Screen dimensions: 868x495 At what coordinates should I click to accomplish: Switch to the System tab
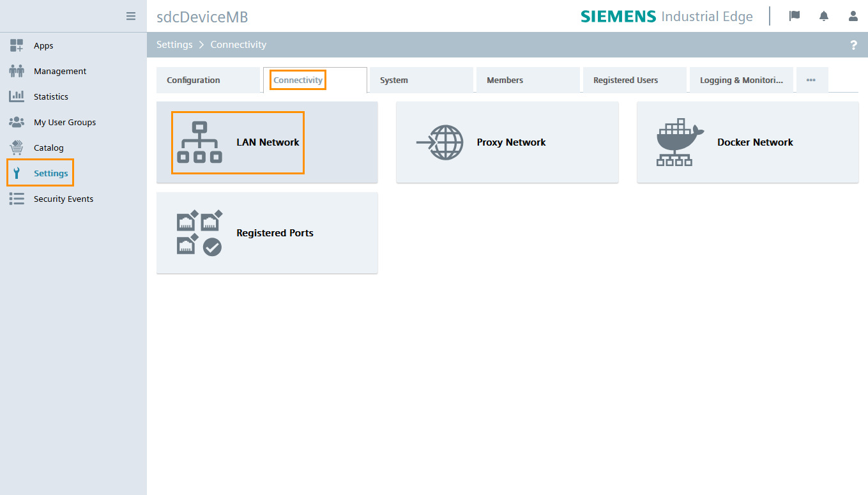[394, 80]
